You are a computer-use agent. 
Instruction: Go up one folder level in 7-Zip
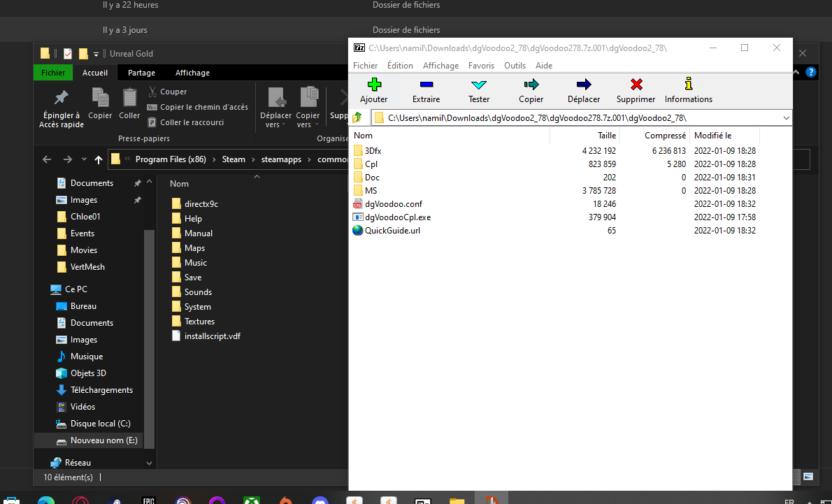point(357,117)
